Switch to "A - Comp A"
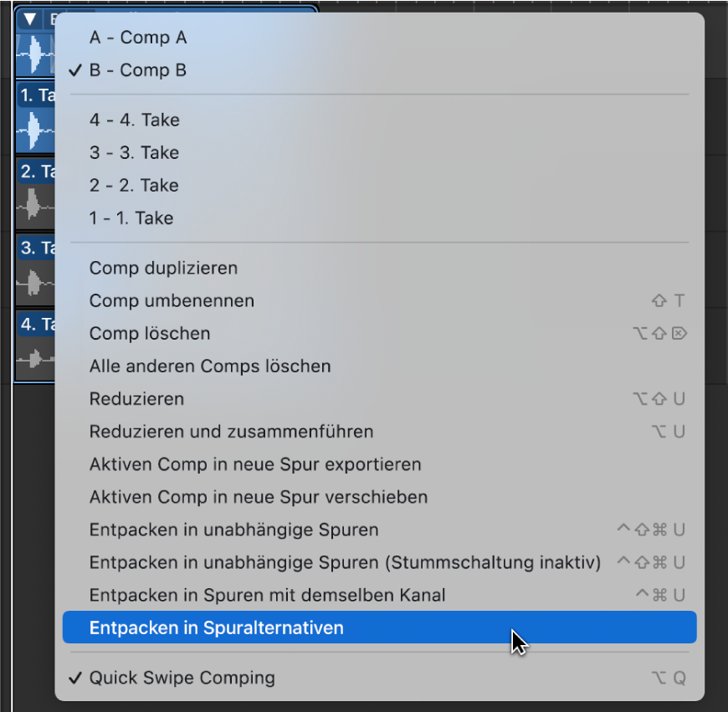 pos(138,37)
